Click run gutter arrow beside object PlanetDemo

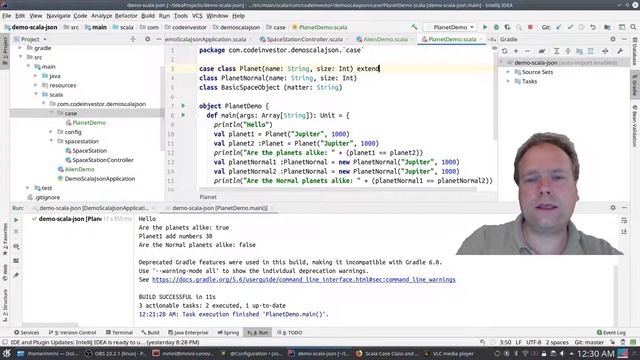point(183,106)
